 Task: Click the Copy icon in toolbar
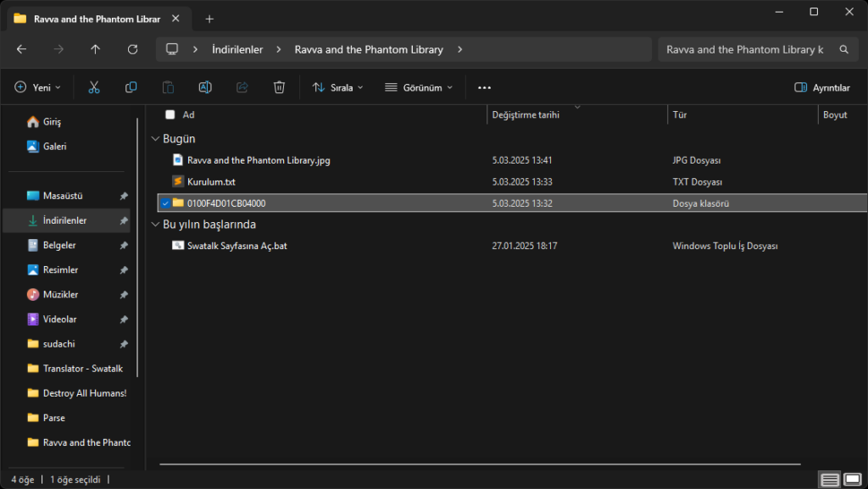pos(131,87)
